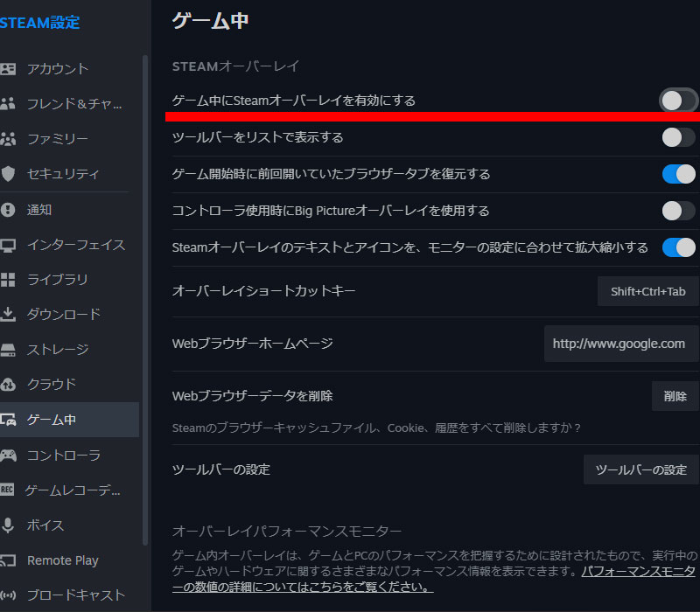Click the 削除 button to clear browser data

tap(675, 395)
